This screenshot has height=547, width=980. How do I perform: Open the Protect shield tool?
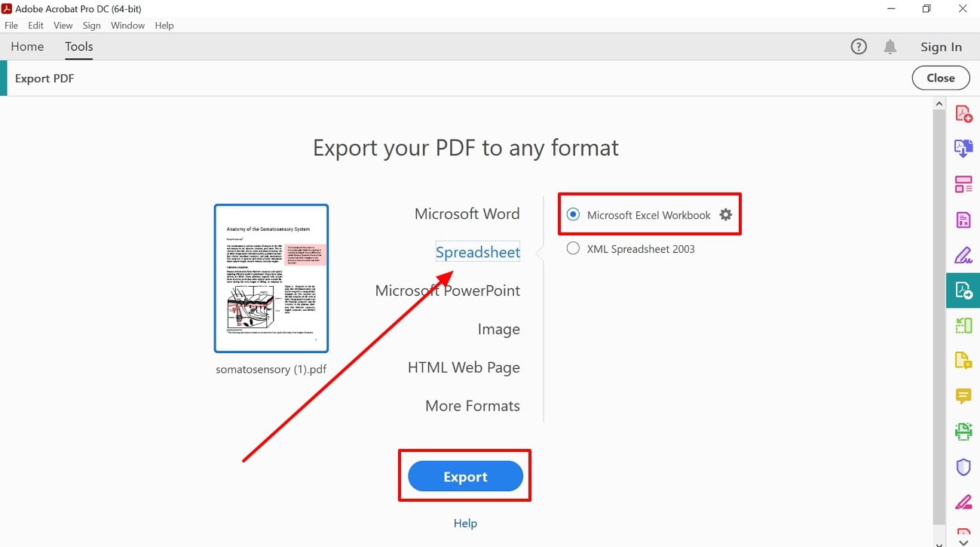click(x=963, y=467)
